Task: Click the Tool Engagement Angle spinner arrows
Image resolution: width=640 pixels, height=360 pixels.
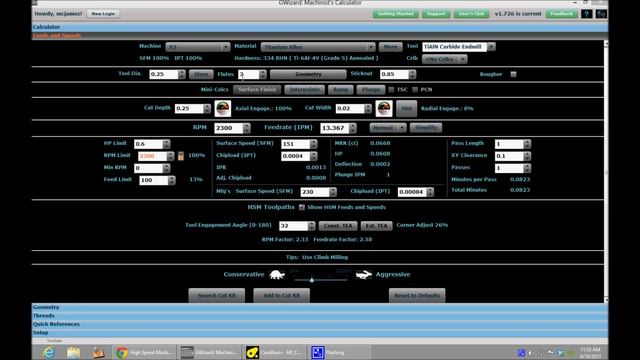Action: click(x=311, y=226)
